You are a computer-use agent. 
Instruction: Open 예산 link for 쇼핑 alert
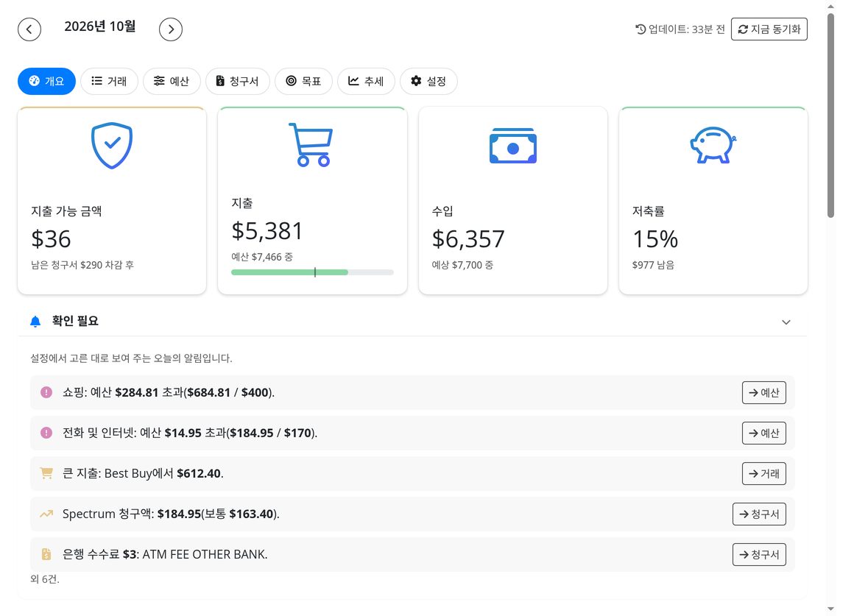tap(763, 393)
